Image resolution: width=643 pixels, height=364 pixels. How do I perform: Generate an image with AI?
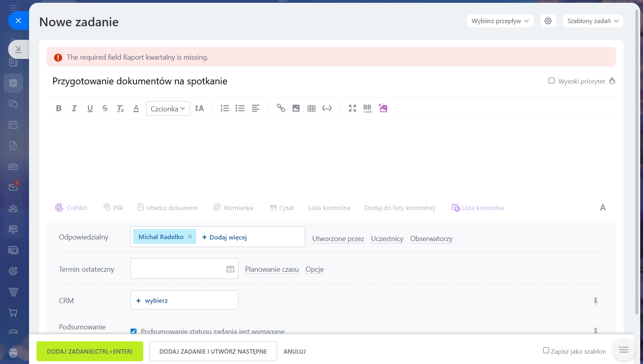click(x=383, y=108)
